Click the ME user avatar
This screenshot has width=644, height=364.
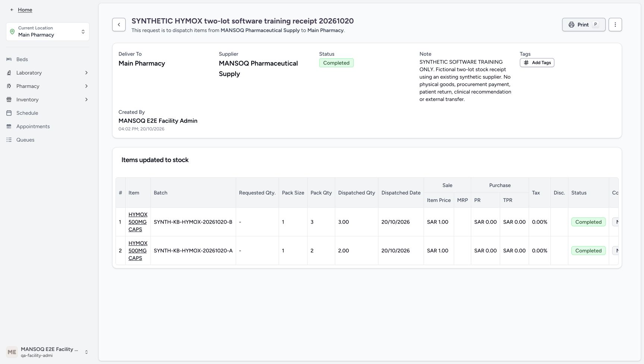pos(12,352)
